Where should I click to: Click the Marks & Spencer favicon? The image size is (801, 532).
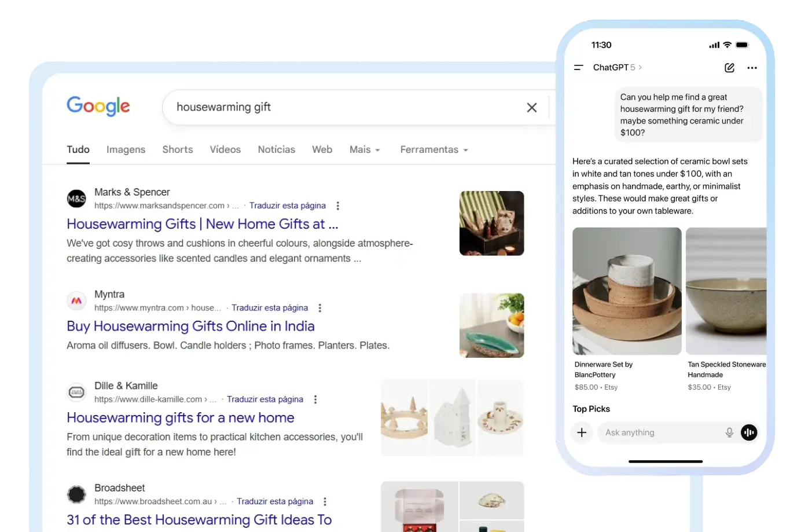click(76, 198)
